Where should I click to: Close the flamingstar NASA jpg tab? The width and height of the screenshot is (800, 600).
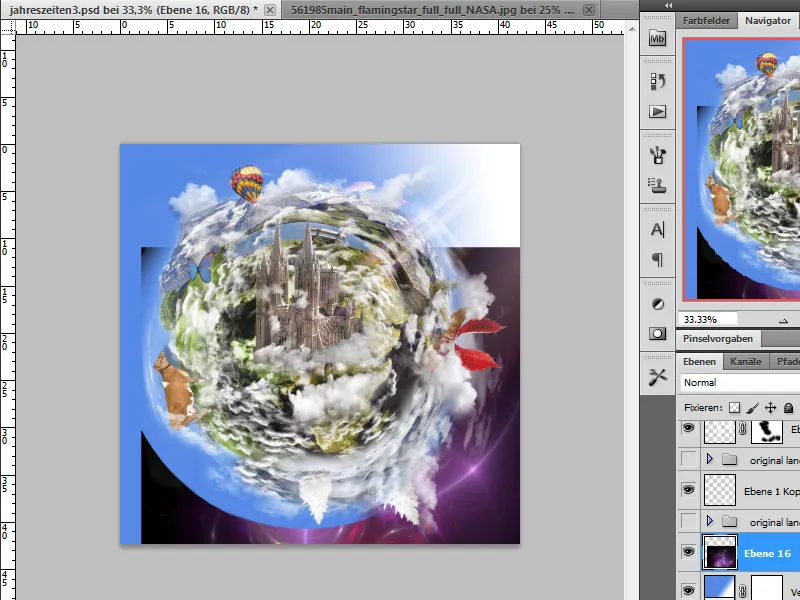click(589, 10)
